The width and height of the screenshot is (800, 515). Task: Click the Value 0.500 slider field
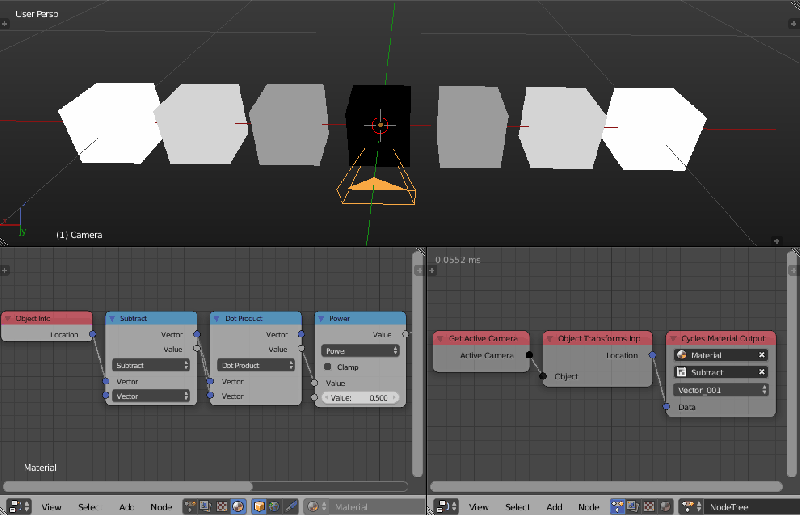[x=360, y=398]
